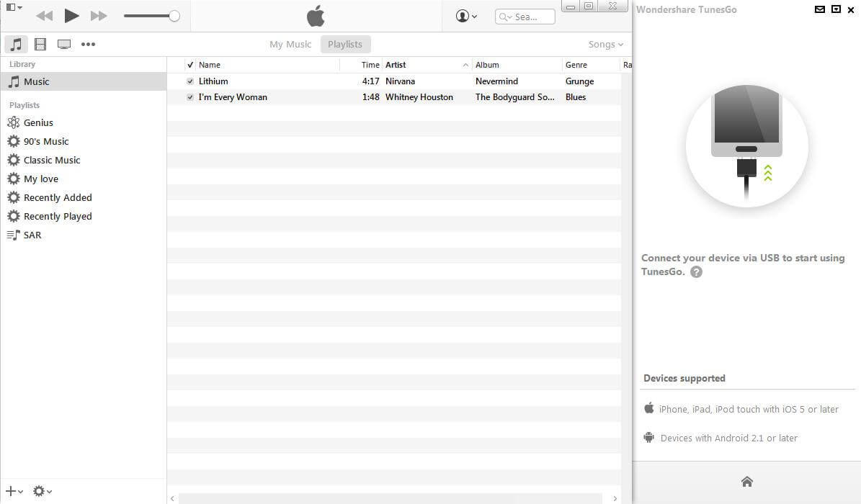Maximize the iTunes window
The image size is (861, 504).
pyautogui.click(x=589, y=6)
